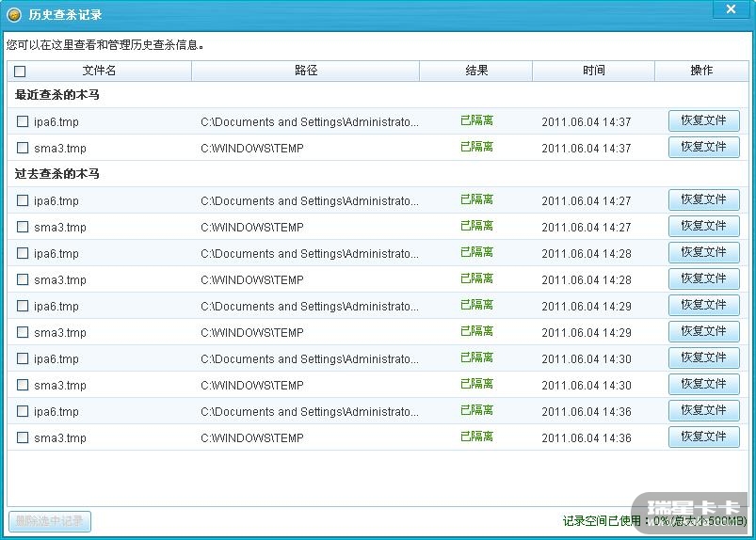Check the box for sma3.tmp at 14:37

23,148
